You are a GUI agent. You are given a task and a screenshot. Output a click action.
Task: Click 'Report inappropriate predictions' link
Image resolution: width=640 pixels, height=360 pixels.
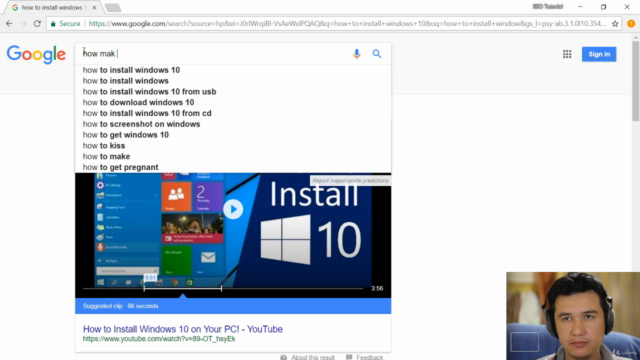[x=350, y=180]
